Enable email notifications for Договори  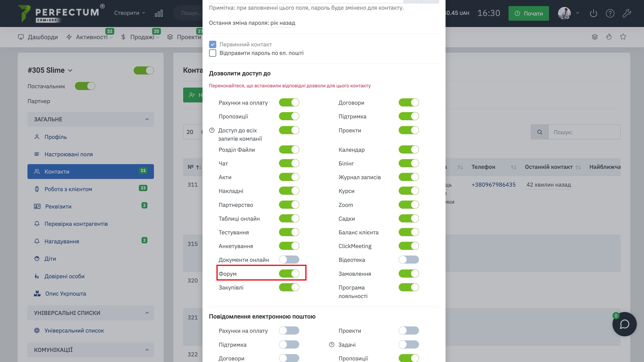point(289,358)
